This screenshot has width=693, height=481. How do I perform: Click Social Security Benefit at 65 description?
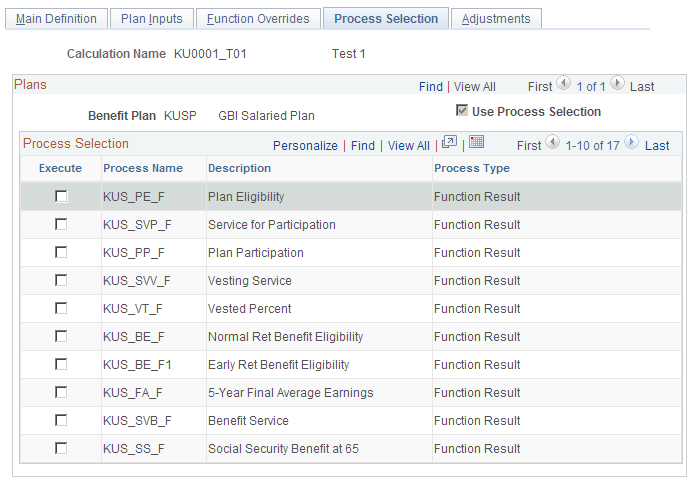pos(283,449)
